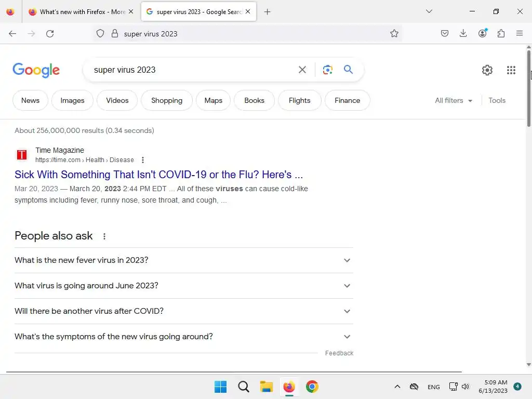Viewport: 532px width, 399px height.
Task: Open the taskbar clock and date
Action: (493, 387)
